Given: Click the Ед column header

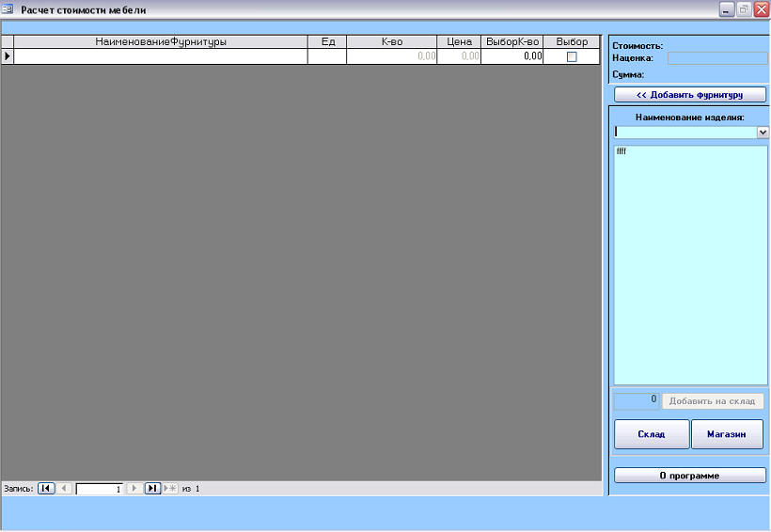Looking at the screenshot, I should tap(327, 41).
